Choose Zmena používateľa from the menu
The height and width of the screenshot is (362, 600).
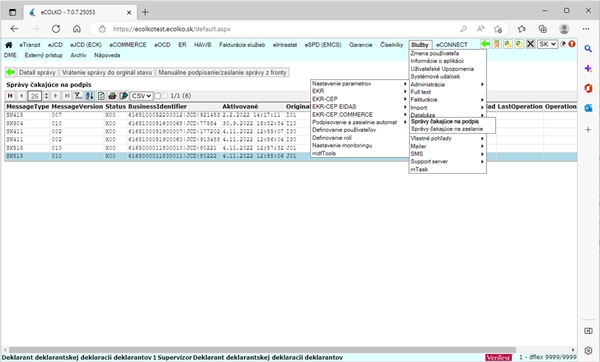435,54
